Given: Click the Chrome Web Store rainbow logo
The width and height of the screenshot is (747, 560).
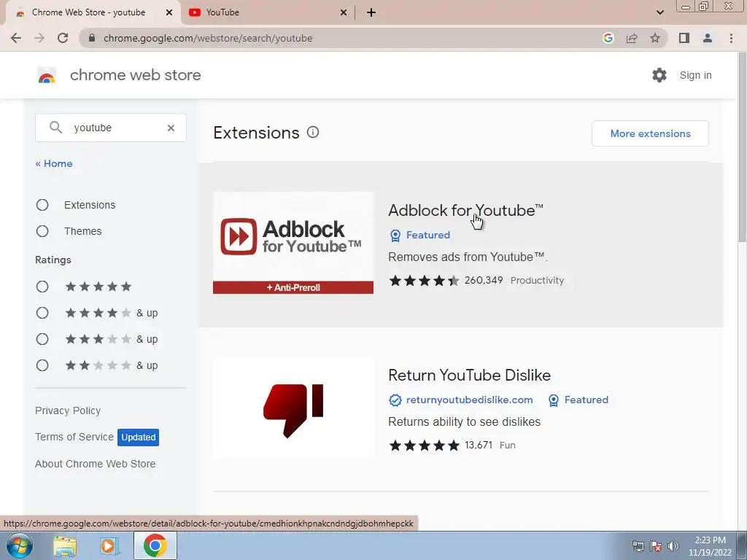Looking at the screenshot, I should point(47,75).
